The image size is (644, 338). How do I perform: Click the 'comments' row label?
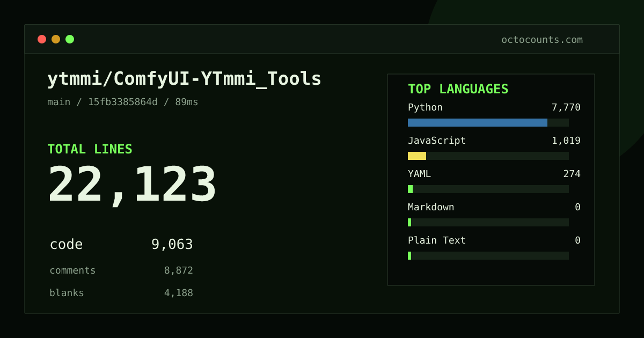(x=72, y=270)
